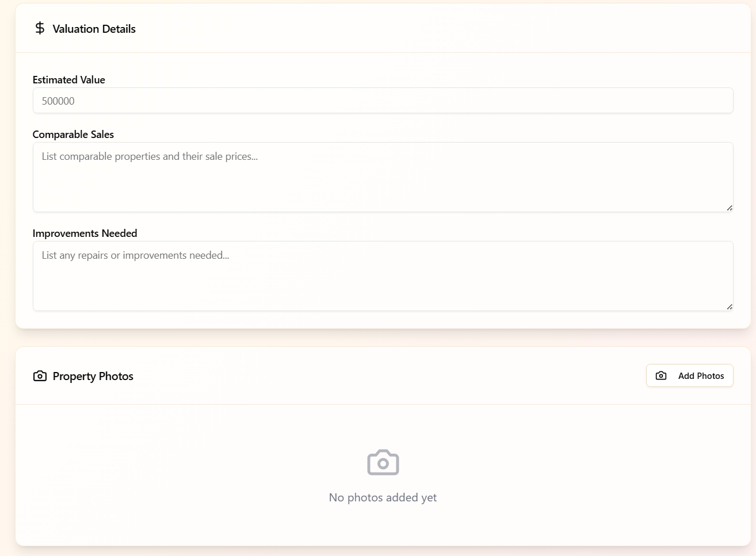Viewport: 756px width, 556px height.
Task: Select the Improvements Needed field label
Action: click(85, 233)
